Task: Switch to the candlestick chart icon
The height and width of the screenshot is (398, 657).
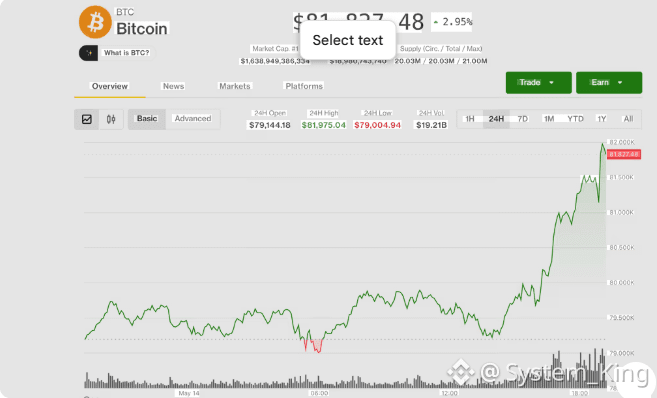Action: point(111,119)
